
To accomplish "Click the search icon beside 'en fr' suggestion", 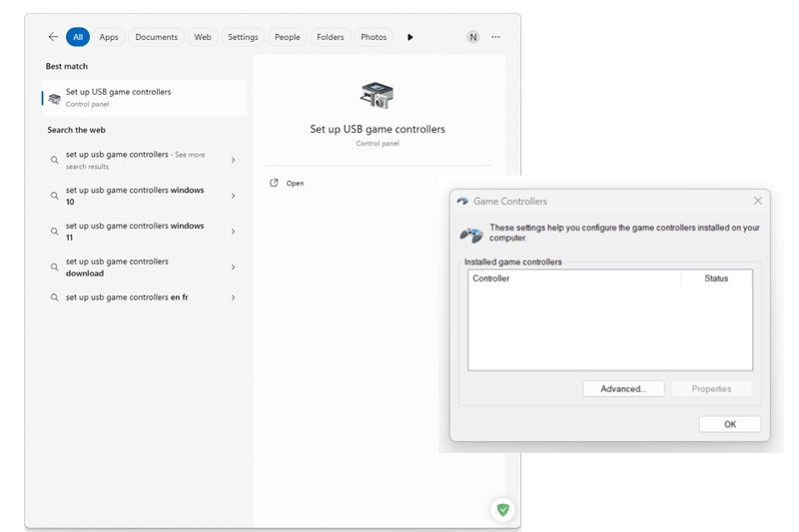I will point(54,297).
